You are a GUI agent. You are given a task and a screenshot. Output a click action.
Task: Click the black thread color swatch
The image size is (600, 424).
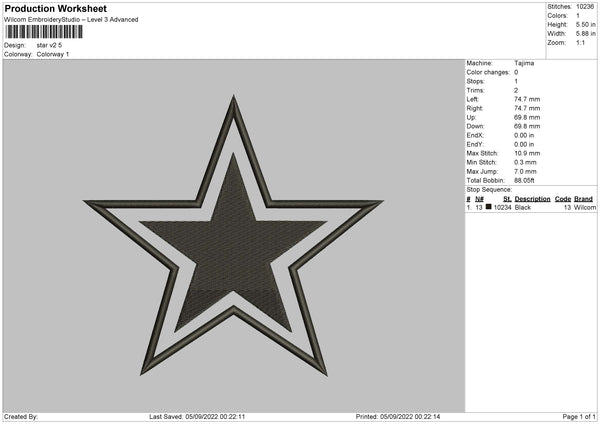(488, 207)
